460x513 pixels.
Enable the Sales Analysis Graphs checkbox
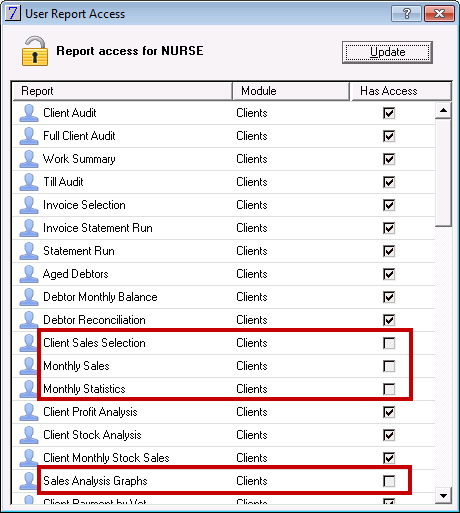pos(389,481)
